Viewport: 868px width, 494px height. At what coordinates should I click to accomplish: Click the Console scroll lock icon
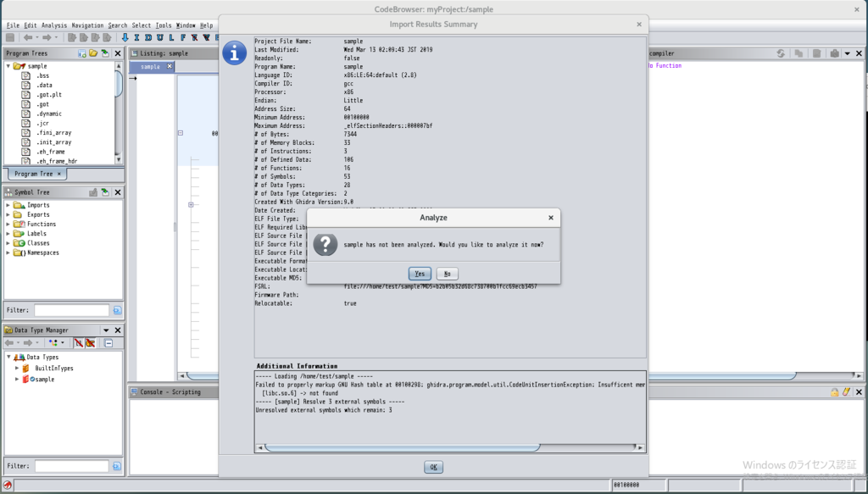click(x=834, y=391)
